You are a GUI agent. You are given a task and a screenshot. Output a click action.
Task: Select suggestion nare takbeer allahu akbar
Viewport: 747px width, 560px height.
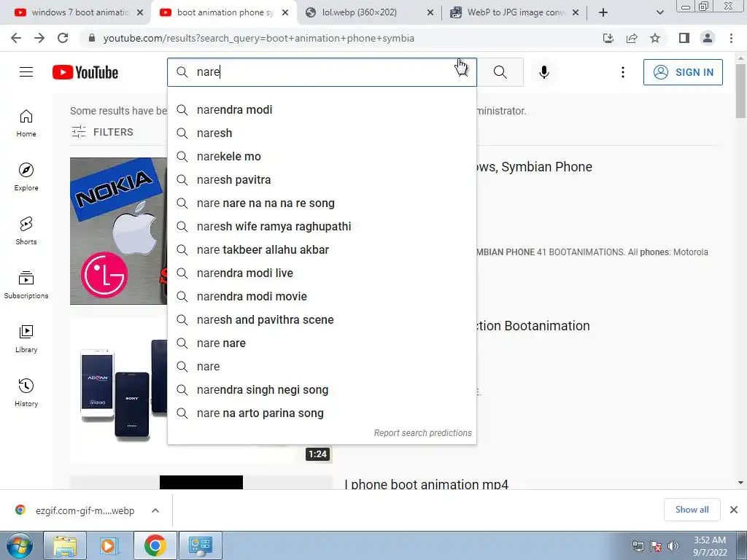point(322,249)
